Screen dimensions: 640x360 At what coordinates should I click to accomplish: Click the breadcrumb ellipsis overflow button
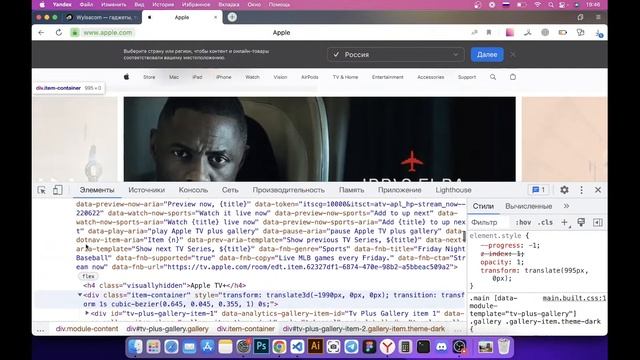[x=40, y=329]
